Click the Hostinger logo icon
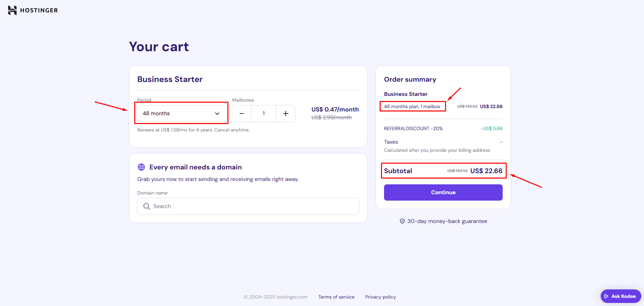Viewport: 644px width, 306px height. tap(12, 11)
